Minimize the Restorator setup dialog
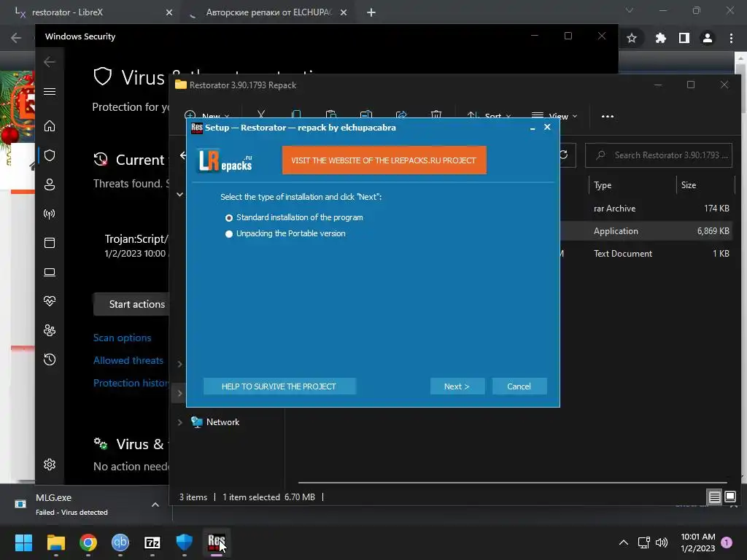The width and height of the screenshot is (747, 560). (533, 128)
